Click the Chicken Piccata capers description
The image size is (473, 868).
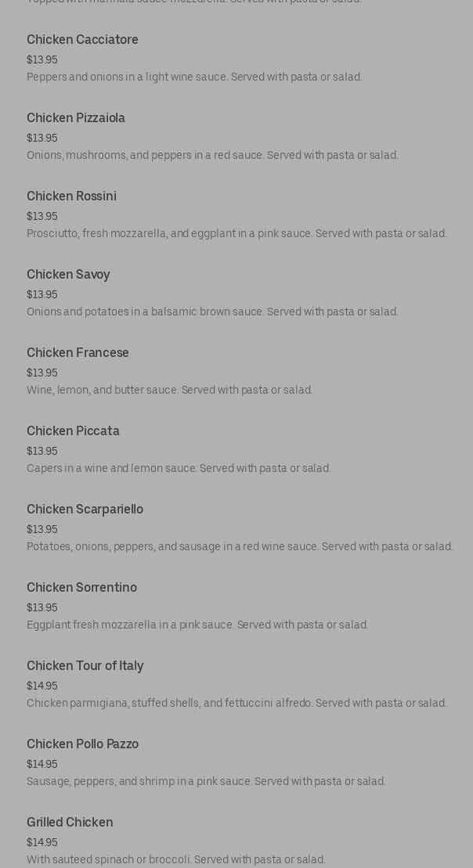[179, 468]
